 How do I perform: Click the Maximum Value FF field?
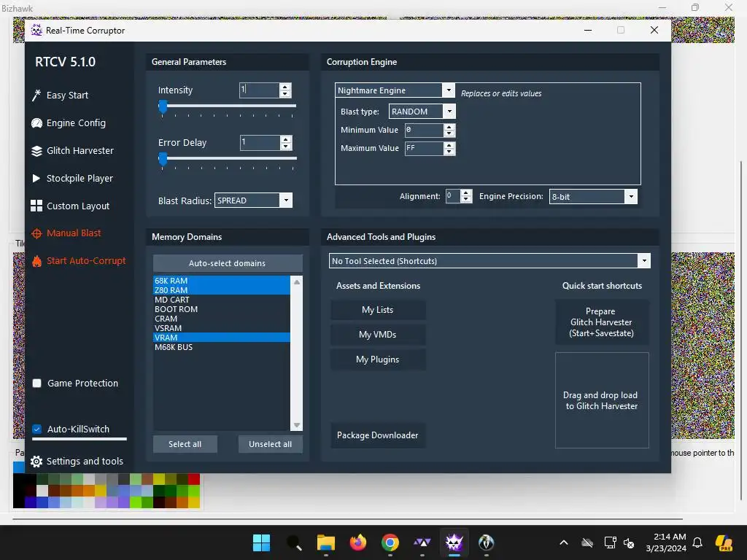424,149
